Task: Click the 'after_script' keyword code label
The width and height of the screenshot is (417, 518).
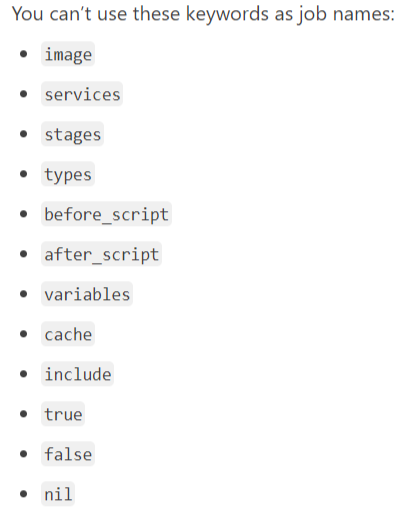Action: 102,254
